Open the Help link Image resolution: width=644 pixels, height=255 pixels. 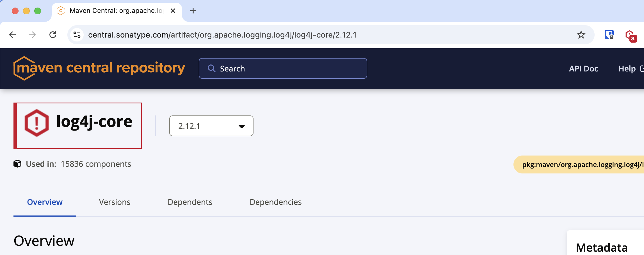(631, 69)
